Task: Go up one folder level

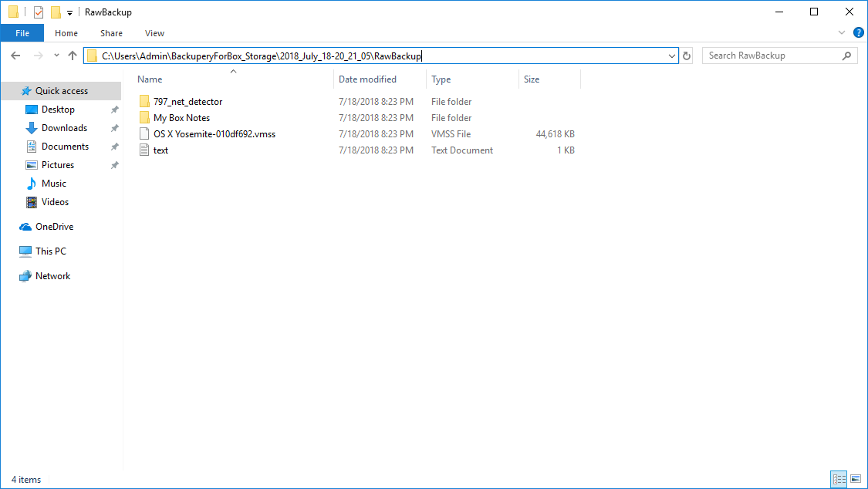Action: coord(73,56)
